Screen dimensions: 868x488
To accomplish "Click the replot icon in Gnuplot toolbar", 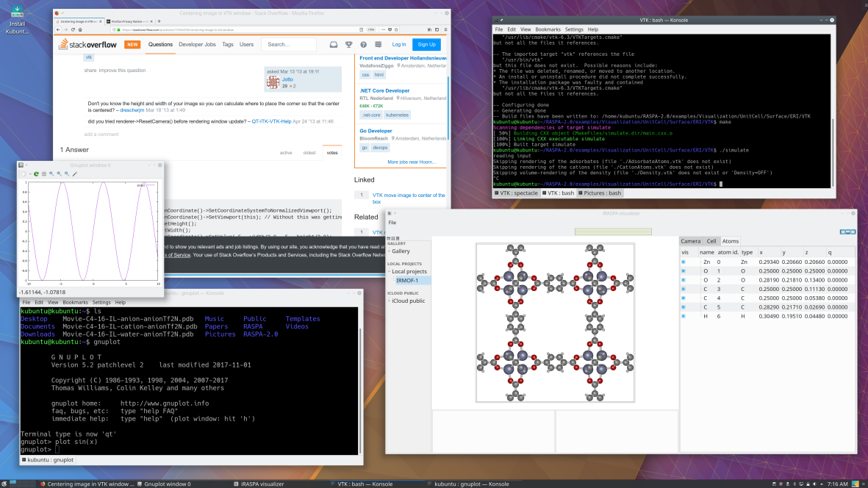I will tap(36, 174).
